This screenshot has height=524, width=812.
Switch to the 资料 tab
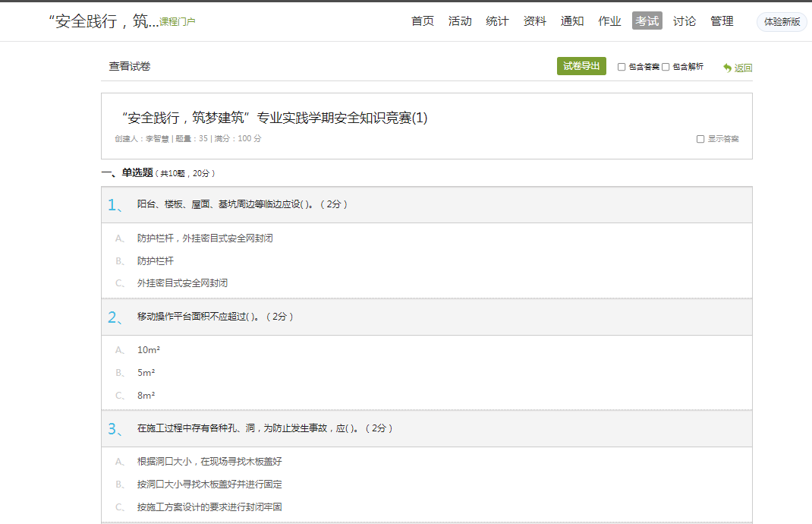coord(535,21)
